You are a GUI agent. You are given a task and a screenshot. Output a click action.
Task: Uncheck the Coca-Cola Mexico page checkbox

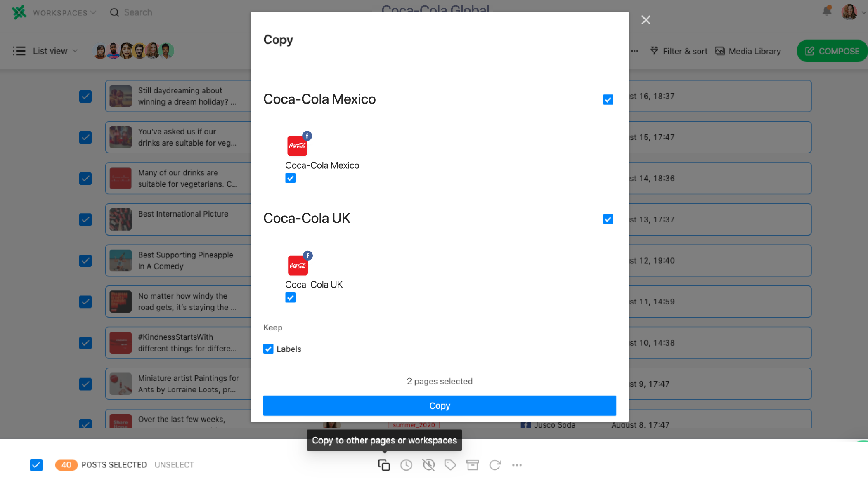click(x=291, y=178)
